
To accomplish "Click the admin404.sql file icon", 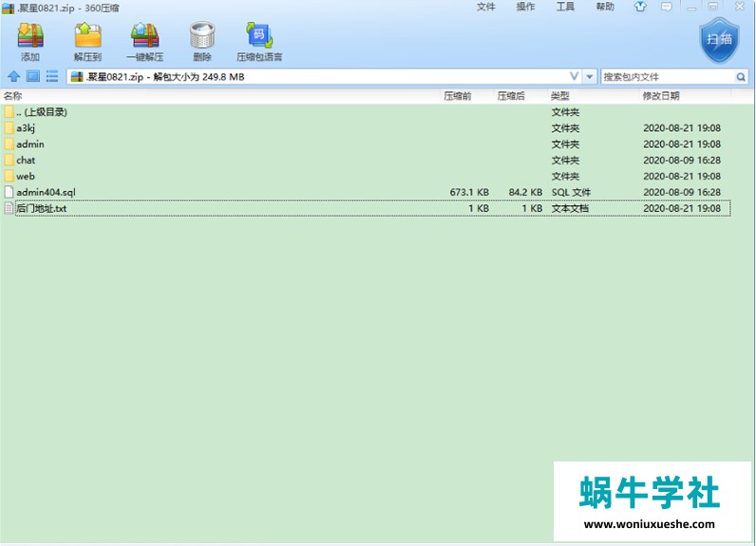I will point(9,192).
